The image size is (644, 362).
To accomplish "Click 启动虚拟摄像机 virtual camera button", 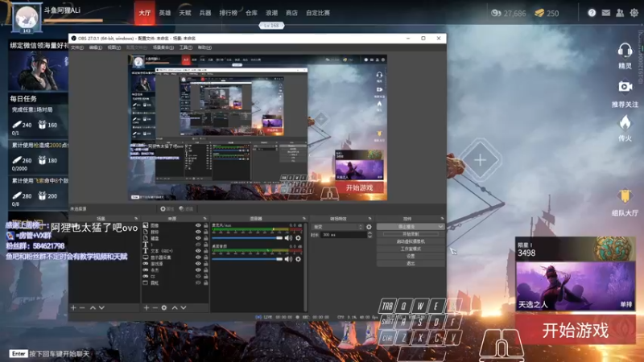I will [411, 241].
